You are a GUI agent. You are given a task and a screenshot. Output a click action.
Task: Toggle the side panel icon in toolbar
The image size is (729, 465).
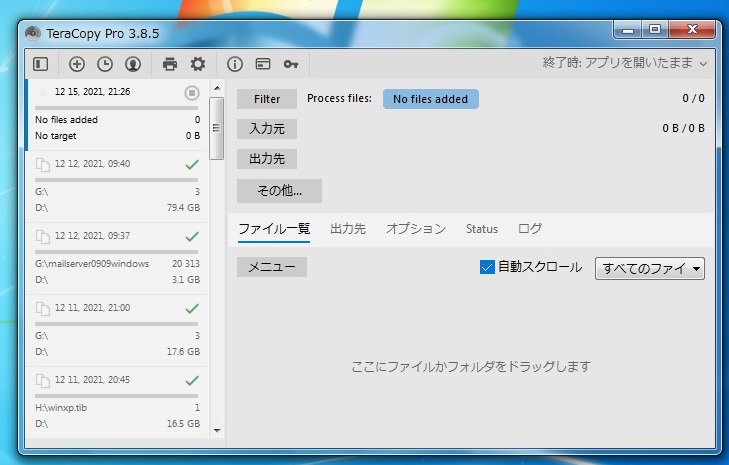(40, 64)
